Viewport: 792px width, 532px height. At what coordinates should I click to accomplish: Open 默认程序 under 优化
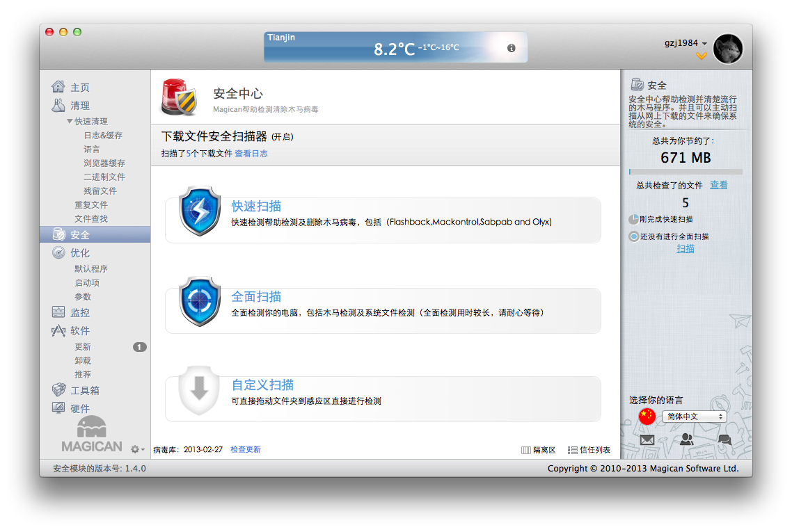tap(91, 269)
